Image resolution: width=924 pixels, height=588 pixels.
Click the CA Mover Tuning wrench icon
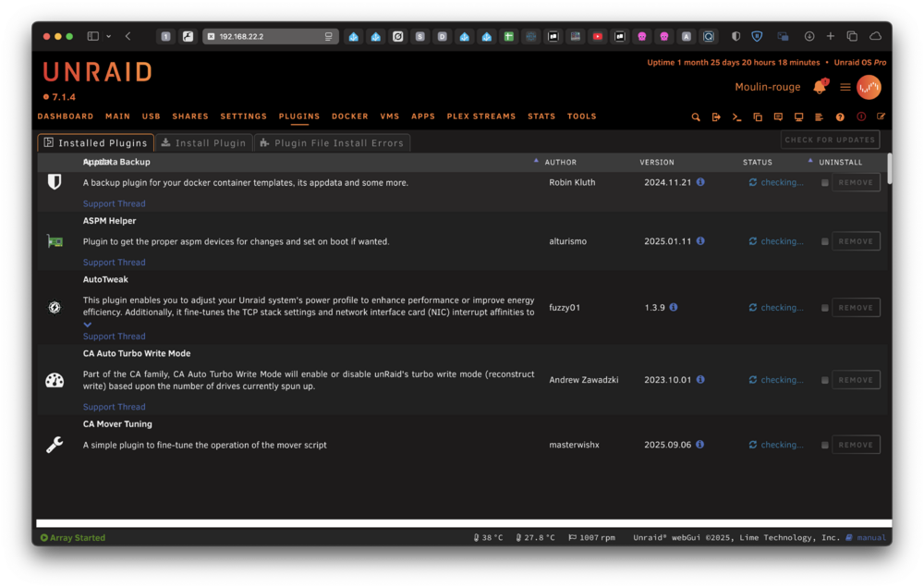(x=55, y=445)
